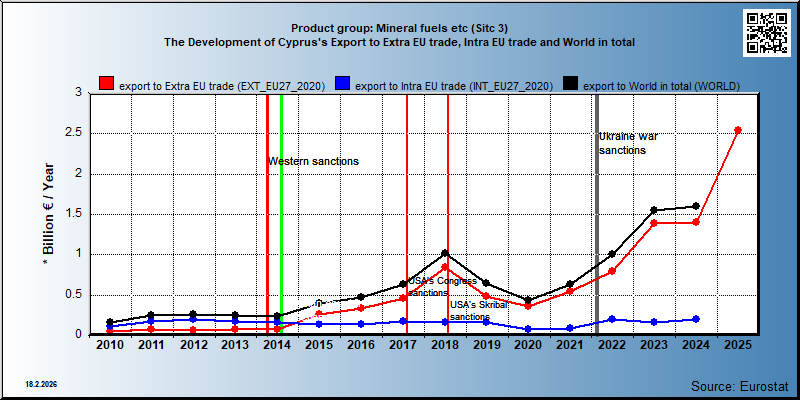Click the title line 'Product group: Mineral fuels etc (Sitc 3)'

click(x=399, y=28)
